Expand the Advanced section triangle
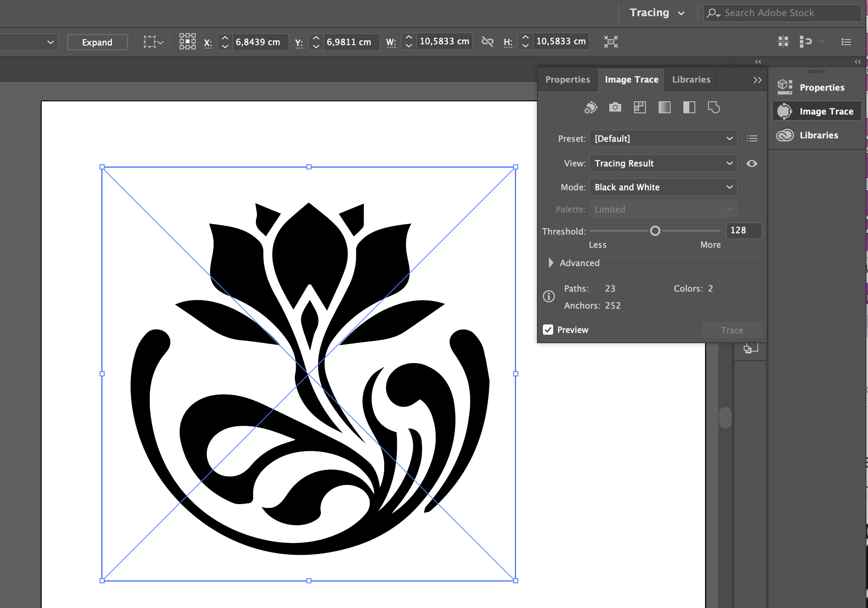Viewport: 868px width, 608px height. coord(551,263)
